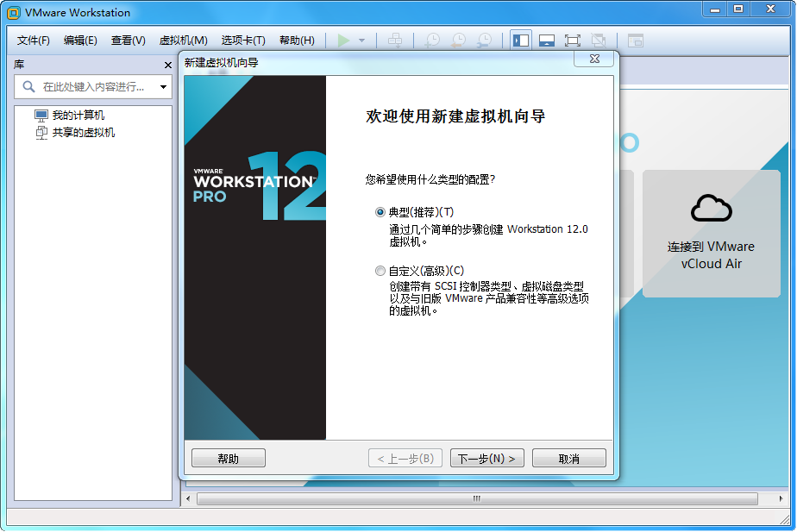Enter full screen mode via toolbar icon

[x=572, y=41]
